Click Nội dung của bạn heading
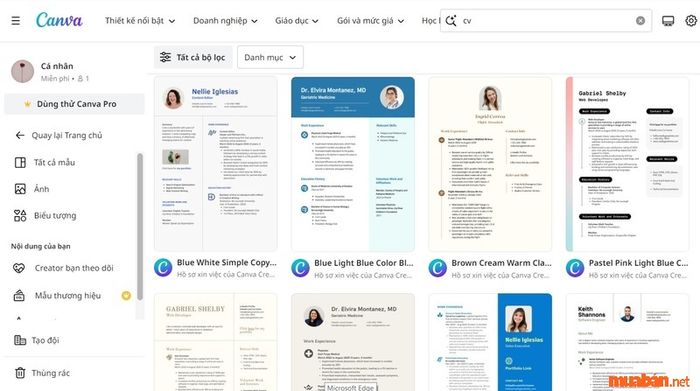 (x=41, y=246)
